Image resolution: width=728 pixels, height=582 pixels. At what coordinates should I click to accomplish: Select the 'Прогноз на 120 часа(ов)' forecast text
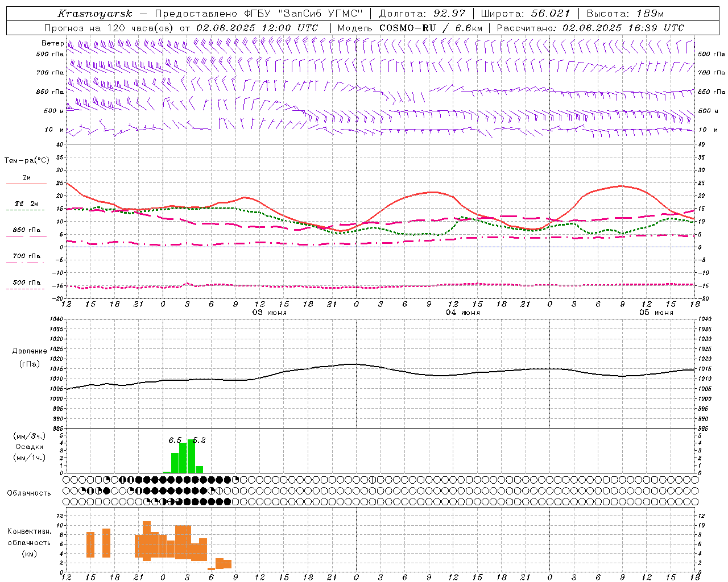(x=109, y=28)
